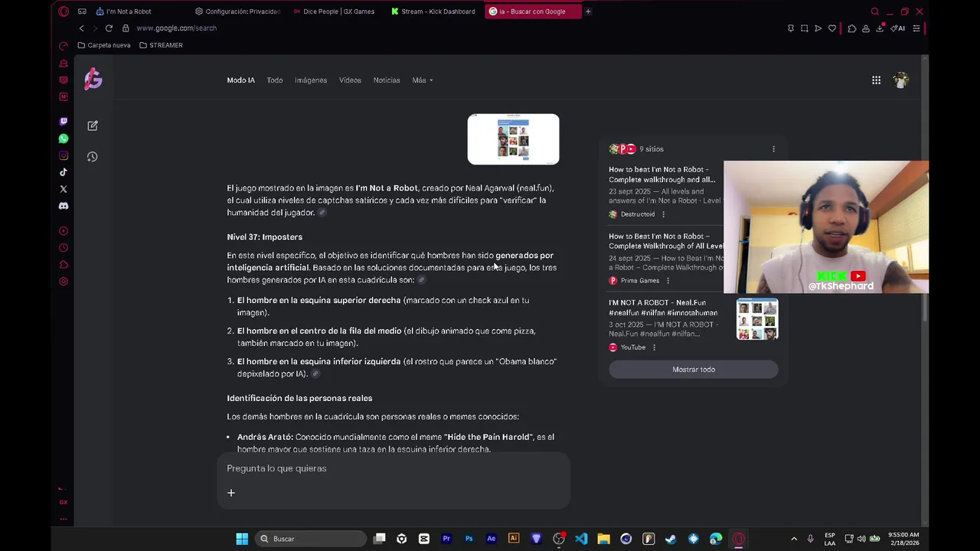Select Noticias search tab
980x551 pixels.
(x=387, y=80)
